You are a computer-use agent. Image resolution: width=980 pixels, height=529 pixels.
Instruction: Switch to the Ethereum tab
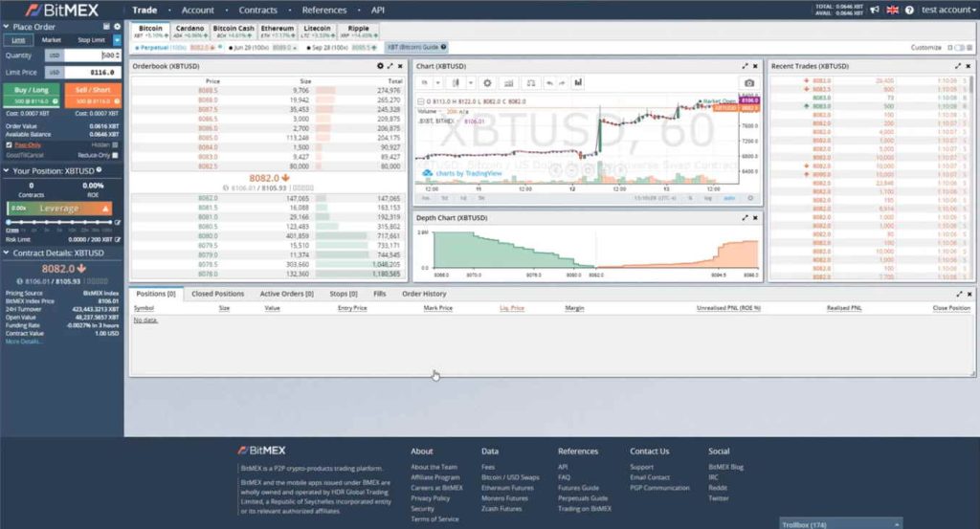[277, 32]
